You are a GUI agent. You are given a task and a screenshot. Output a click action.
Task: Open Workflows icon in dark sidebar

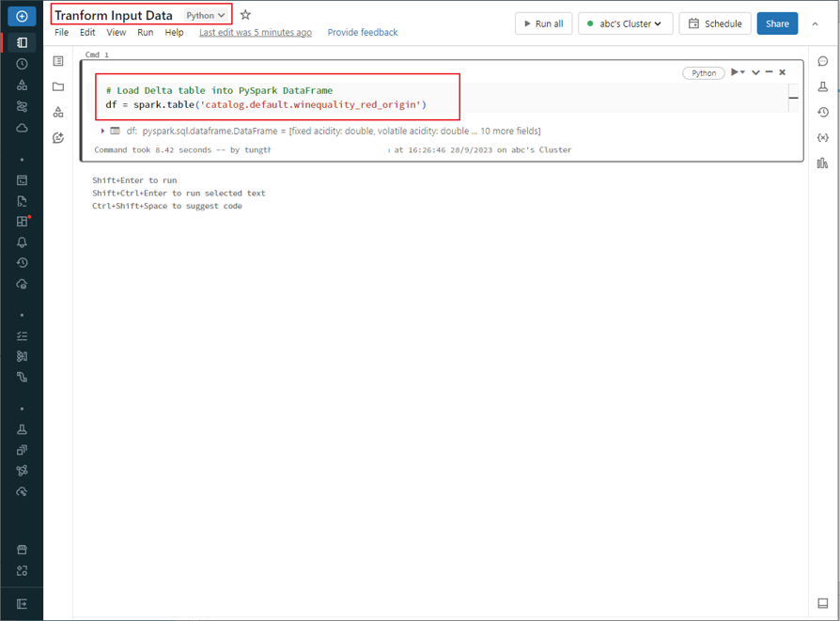(22, 106)
